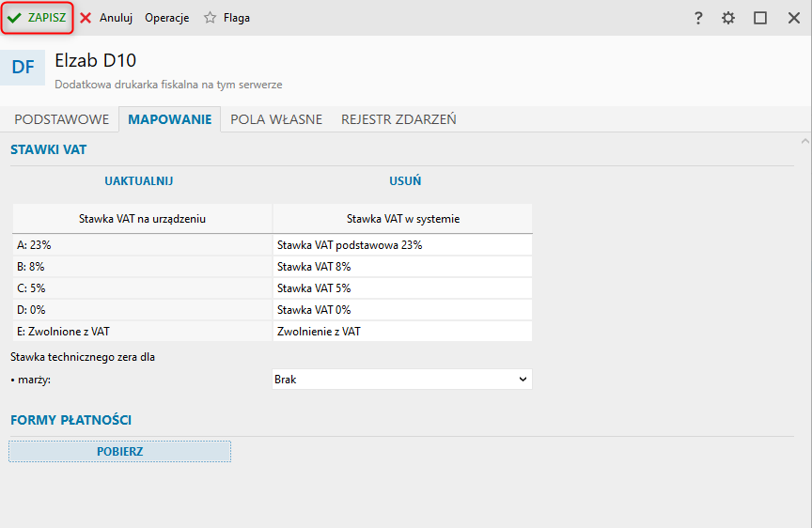
Task: Save changes with the ZAPISZ button
Action: click(x=37, y=18)
